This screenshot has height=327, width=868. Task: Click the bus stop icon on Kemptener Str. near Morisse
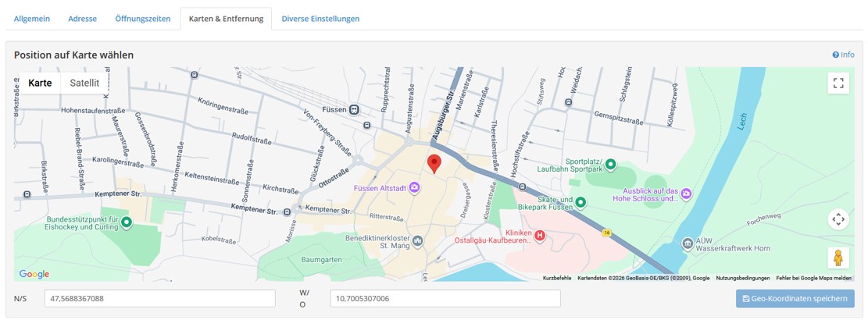point(287,212)
